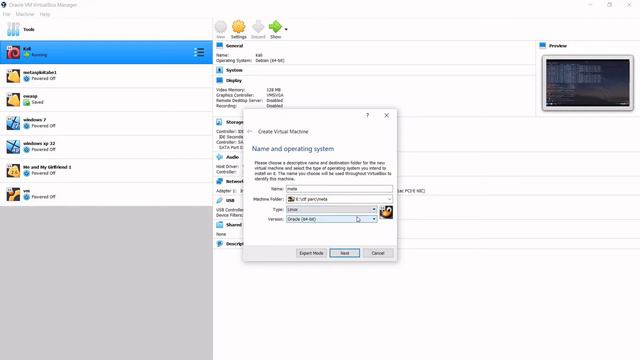Click the Linux penguin OS icon
Screen dimensions: 640x360
386,212
